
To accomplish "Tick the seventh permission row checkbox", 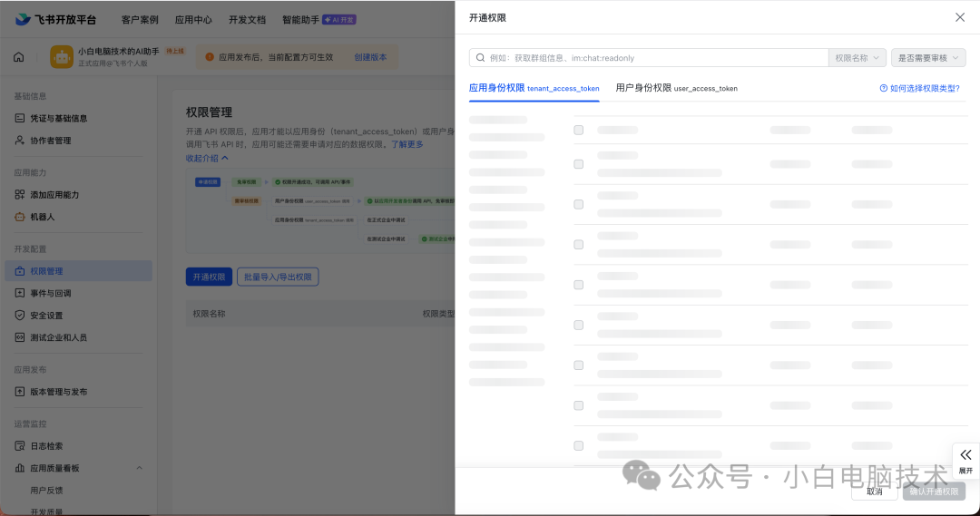I will pyautogui.click(x=579, y=365).
